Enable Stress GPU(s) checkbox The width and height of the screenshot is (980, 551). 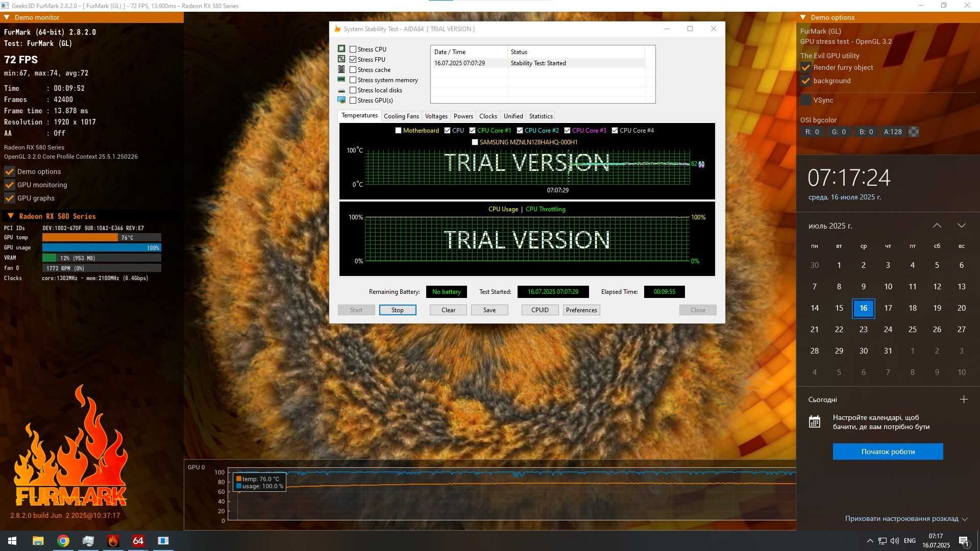pos(353,101)
